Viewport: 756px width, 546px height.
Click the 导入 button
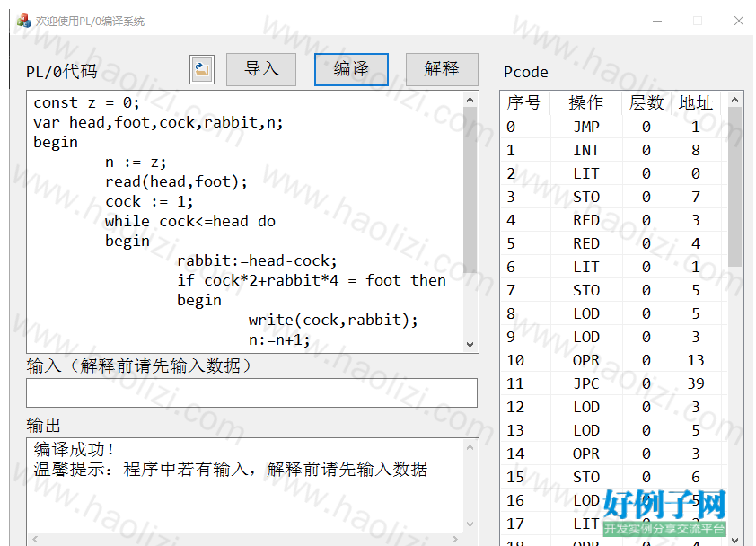pyautogui.click(x=261, y=69)
